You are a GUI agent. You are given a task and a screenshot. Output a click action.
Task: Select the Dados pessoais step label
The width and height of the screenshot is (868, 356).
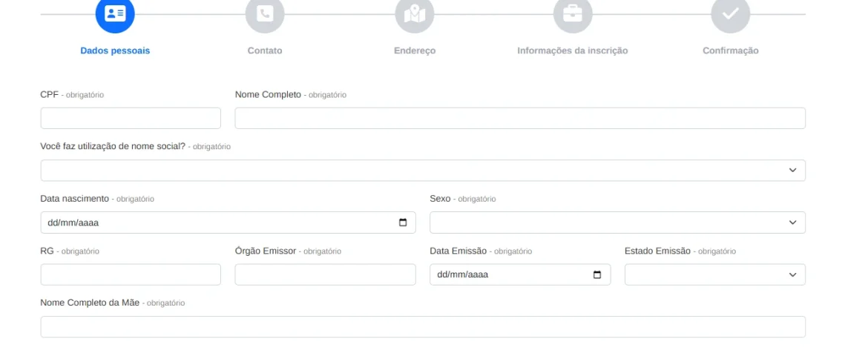pyautogui.click(x=115, y=51)
